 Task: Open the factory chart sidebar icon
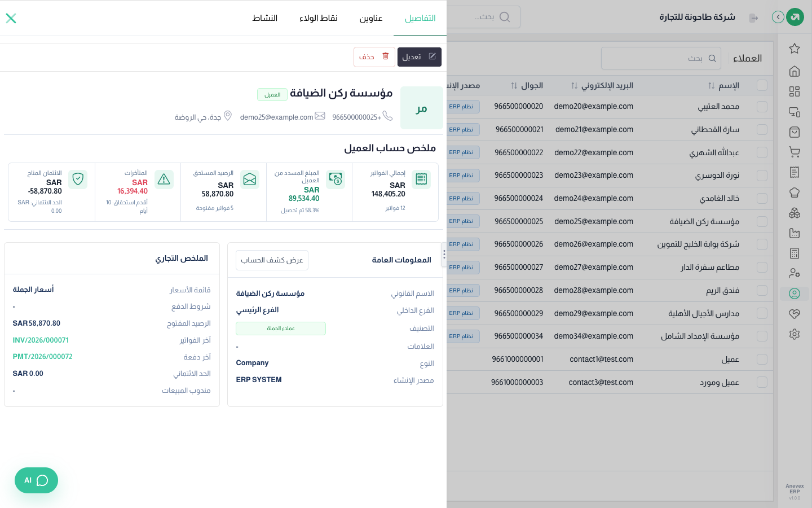[x=795, y=233]
